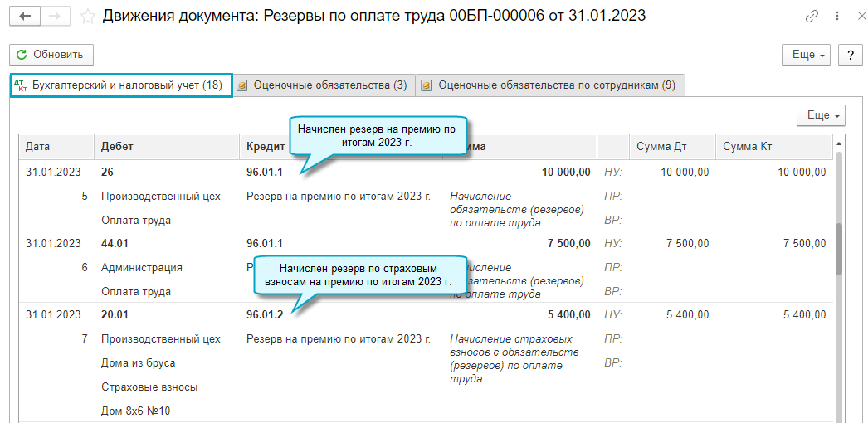Click Дом 8х6 №10 analytics entry
The width and height of the screenshot is (868, 423).
pyautogui.click(x=137, y=411)
